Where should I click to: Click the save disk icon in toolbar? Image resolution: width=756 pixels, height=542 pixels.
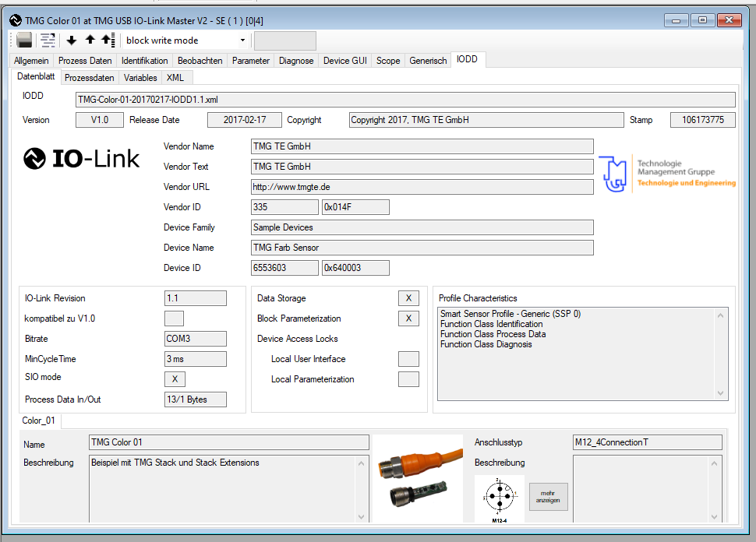24,40
